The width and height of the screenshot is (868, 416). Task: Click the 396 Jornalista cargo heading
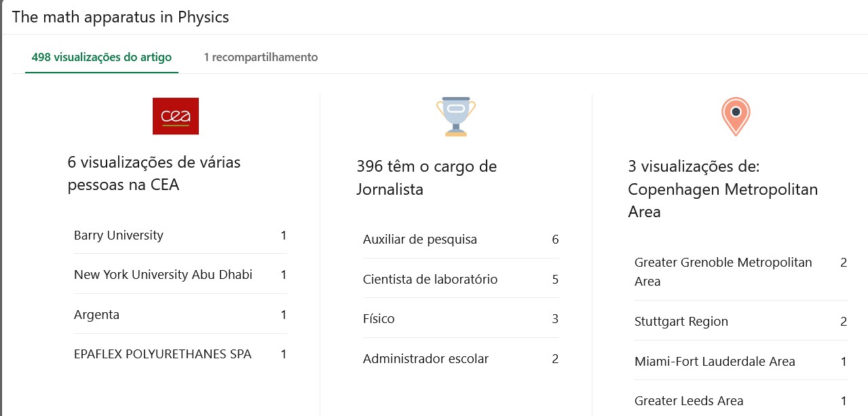(x=426, y=178)
